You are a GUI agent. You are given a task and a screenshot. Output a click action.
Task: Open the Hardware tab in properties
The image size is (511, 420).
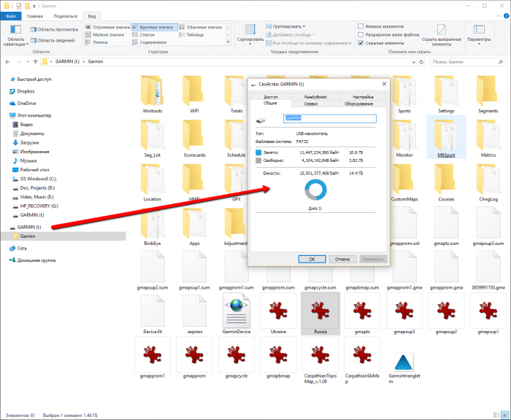(x=358, y=104)
